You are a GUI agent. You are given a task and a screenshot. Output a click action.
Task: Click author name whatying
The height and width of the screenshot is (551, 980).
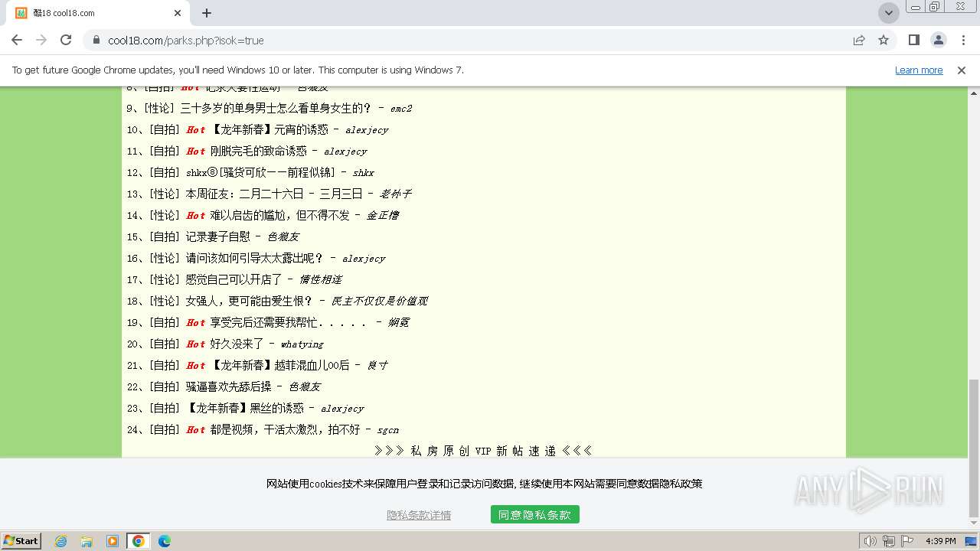tap(302, 344)
